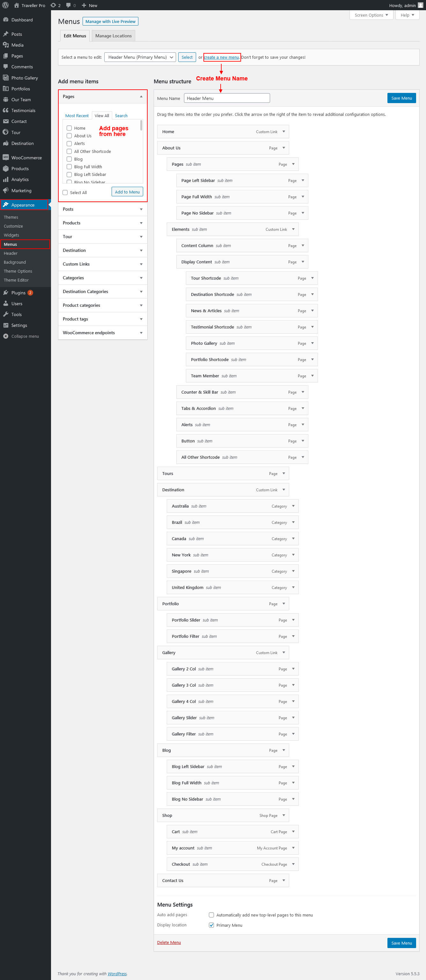The width and height of the screenshot is (426, 980).
Task: Click the Pages list scrollbar
Action: tap(141, 126)
